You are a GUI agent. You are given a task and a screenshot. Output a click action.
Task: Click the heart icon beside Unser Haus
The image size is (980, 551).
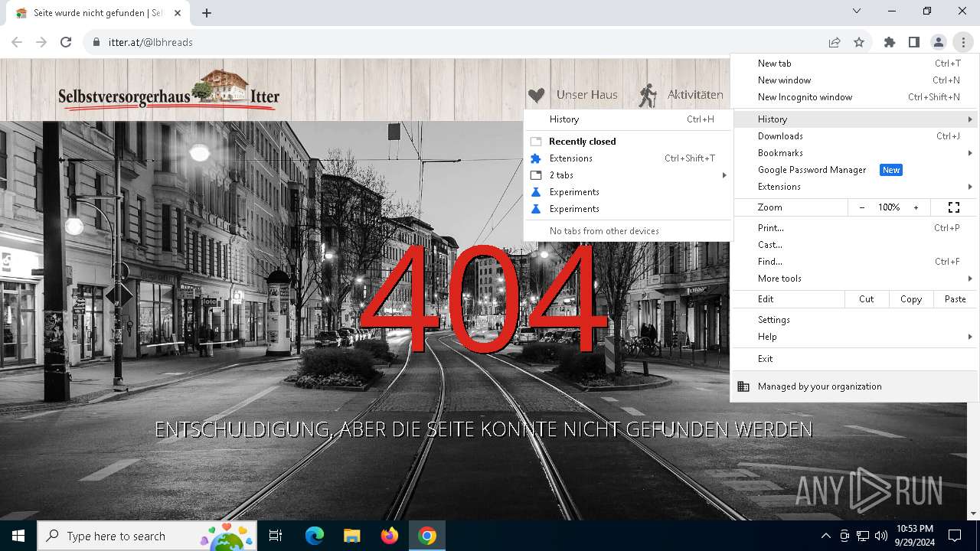point(537,96)
